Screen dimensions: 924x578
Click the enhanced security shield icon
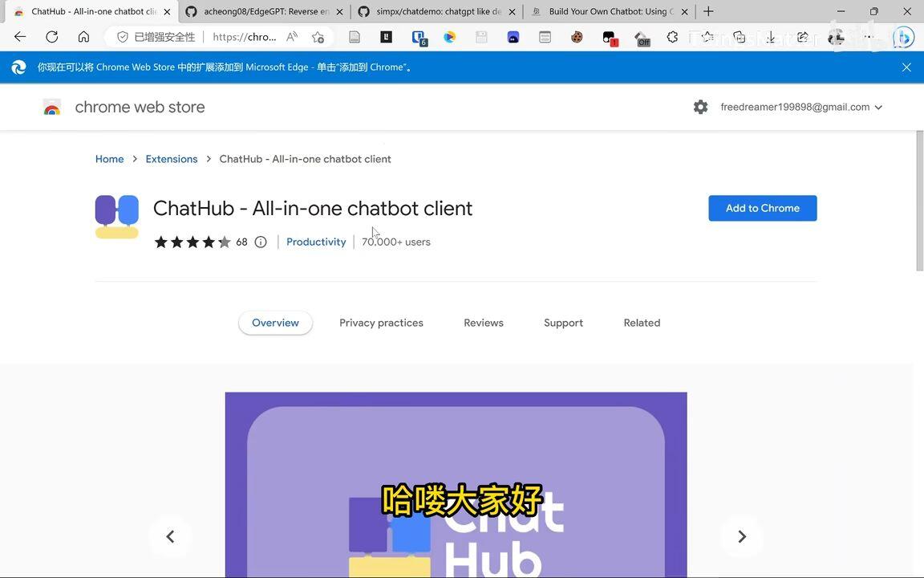(x=123, y=37)
